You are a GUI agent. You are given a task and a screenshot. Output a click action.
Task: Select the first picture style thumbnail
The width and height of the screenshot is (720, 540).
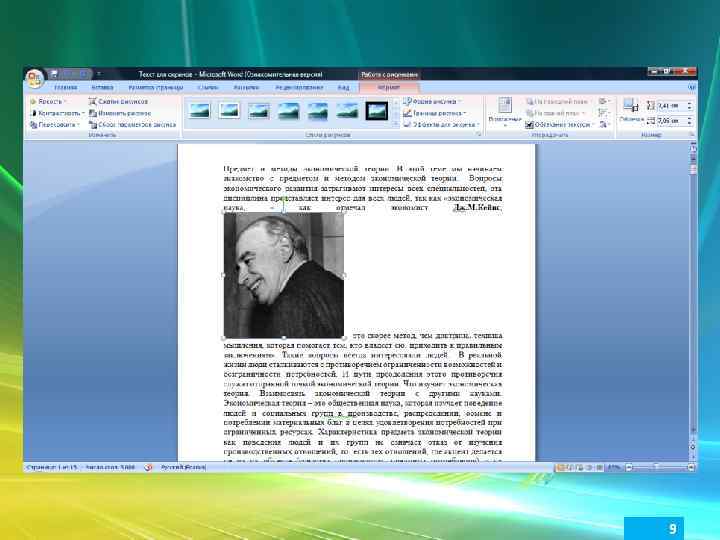[x=200, y=111]
